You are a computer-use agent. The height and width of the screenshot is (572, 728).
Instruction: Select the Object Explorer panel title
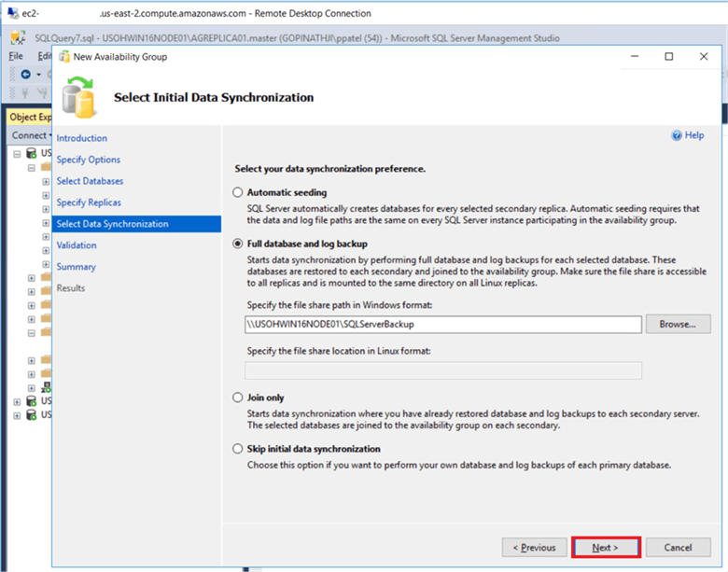click(30, 117)
